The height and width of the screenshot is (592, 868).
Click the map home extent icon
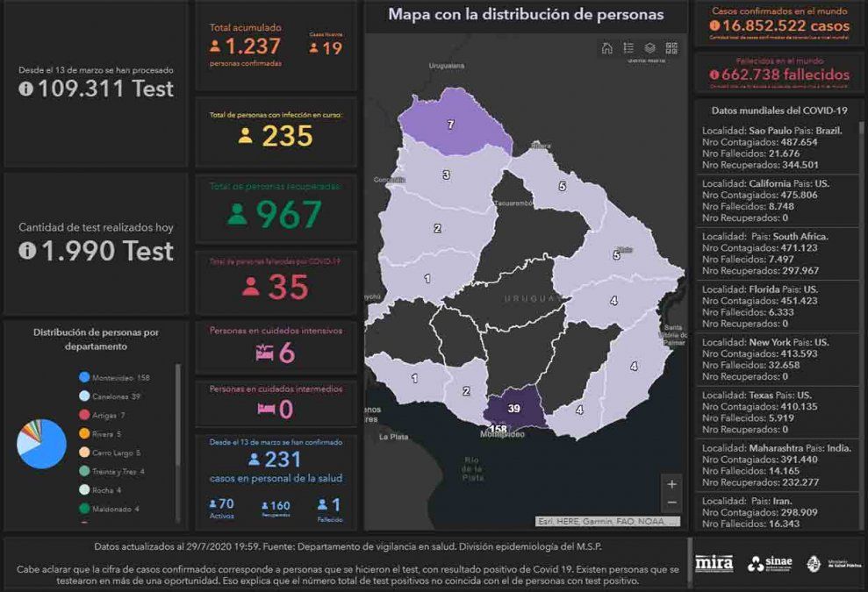click(606, 48)
